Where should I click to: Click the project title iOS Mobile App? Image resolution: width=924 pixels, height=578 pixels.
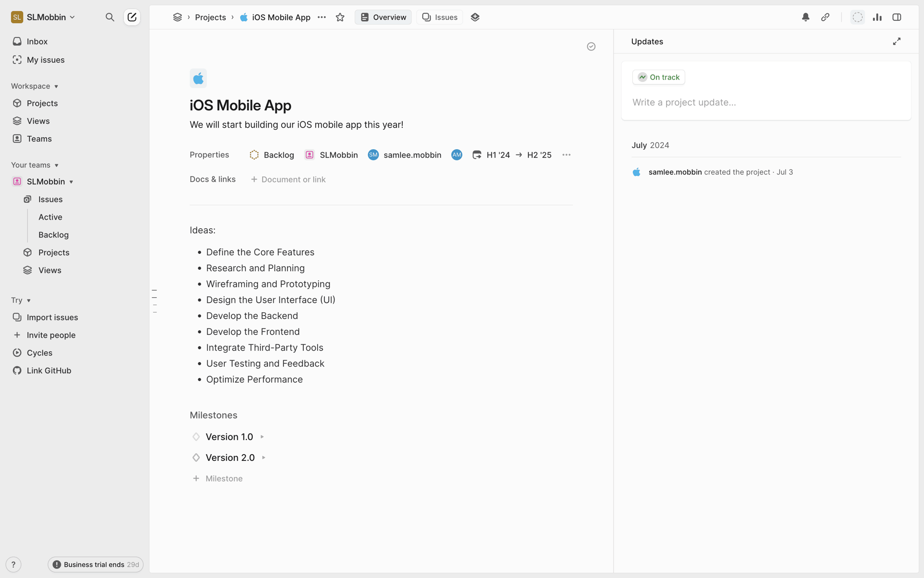(x=240, y=105)
